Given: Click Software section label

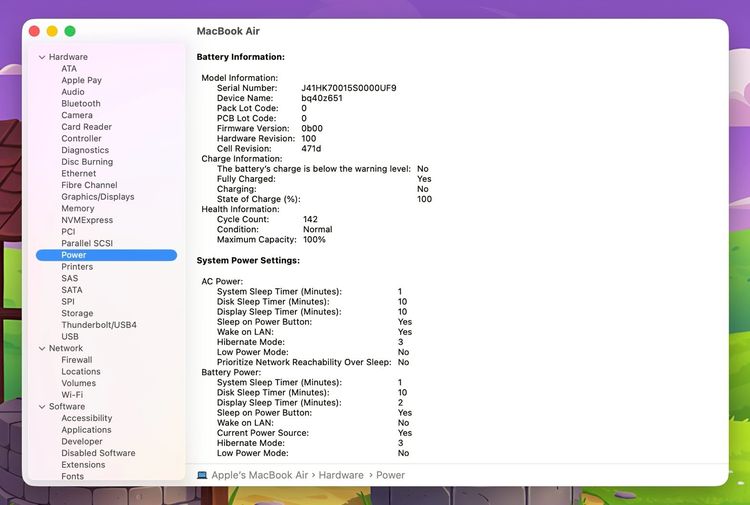Looking at the screenshot, I should [66, 406].
